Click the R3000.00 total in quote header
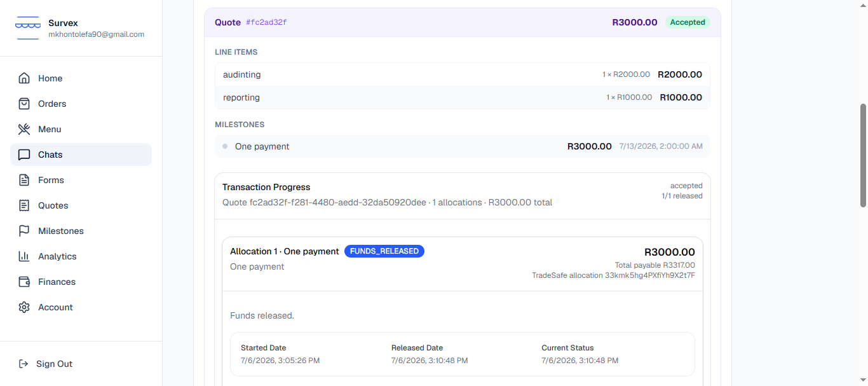Viewport: 868px width, 386px height. pyautogui.click(x=635, y=22)
